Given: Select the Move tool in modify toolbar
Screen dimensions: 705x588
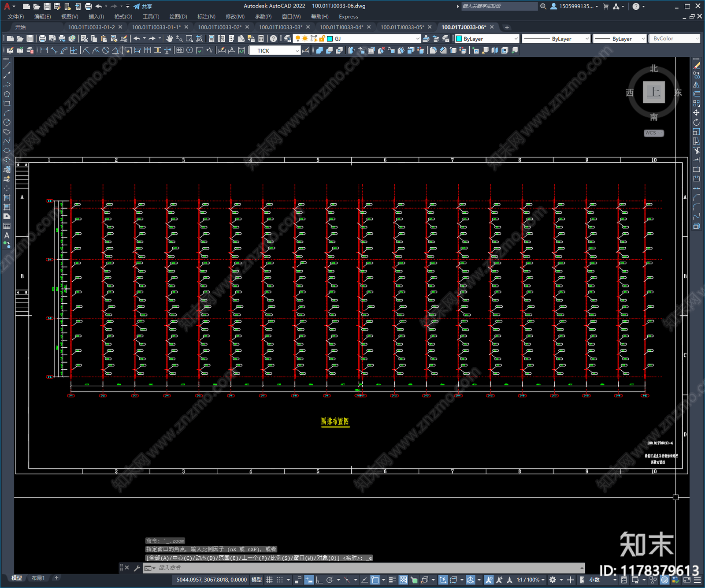Looking at the screenshot, I should tap(696, 113).
